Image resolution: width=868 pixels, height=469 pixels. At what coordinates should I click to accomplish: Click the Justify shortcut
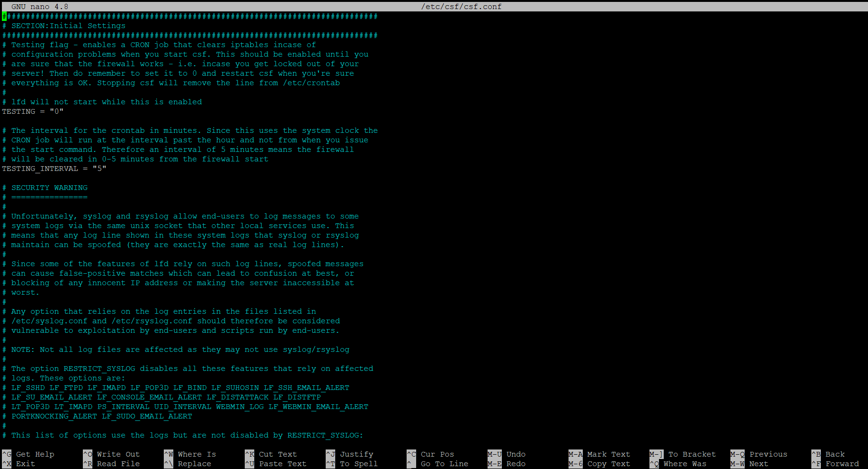click(356, 454)
